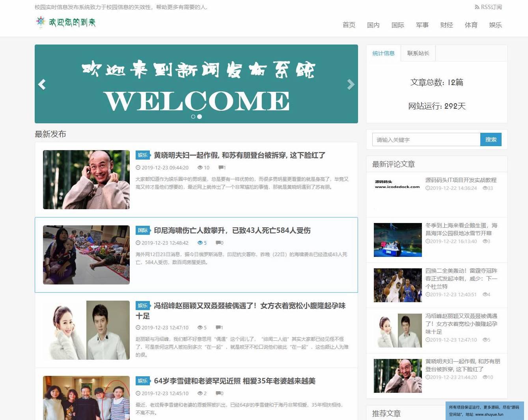
Task: Click sidebar eye icon showing 4 views
Action: (485, 294)
